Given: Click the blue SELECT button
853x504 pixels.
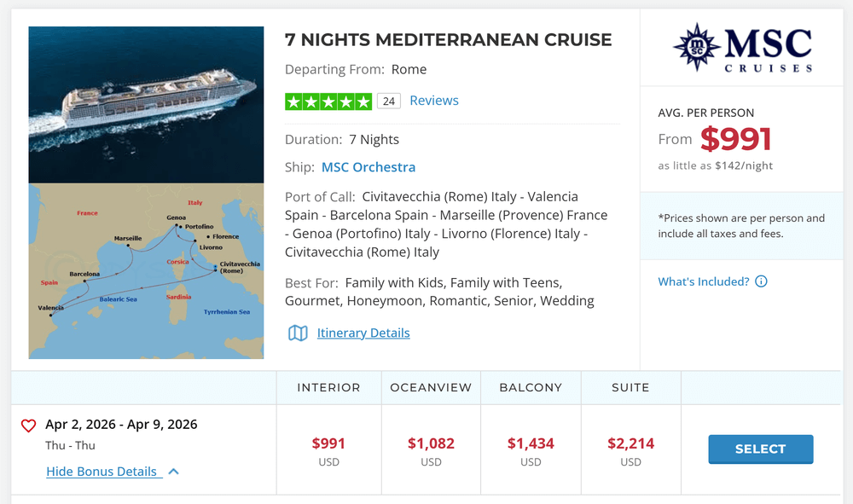Looking at the screenshot, I should tap(761, 449).
